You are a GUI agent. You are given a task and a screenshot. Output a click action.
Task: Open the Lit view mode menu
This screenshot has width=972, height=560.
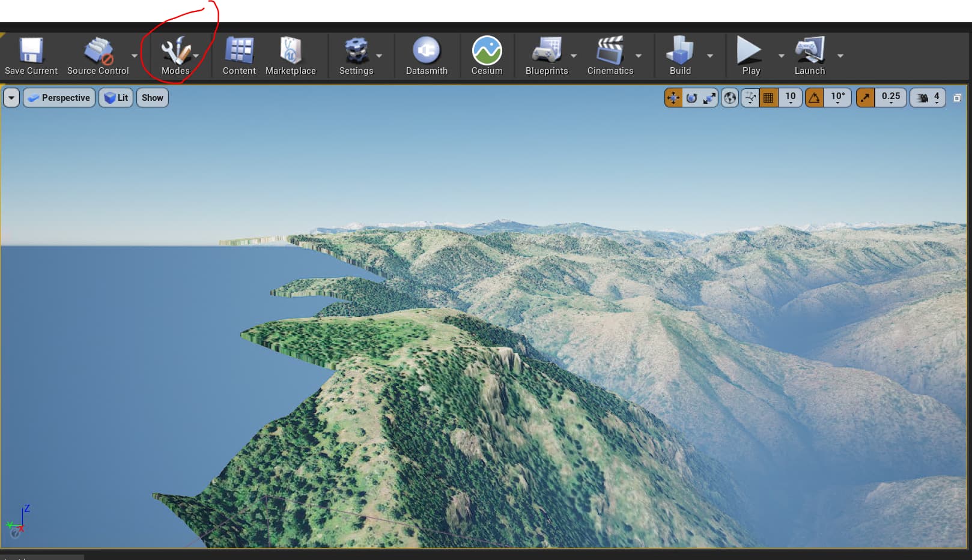(x=116, y=98)
